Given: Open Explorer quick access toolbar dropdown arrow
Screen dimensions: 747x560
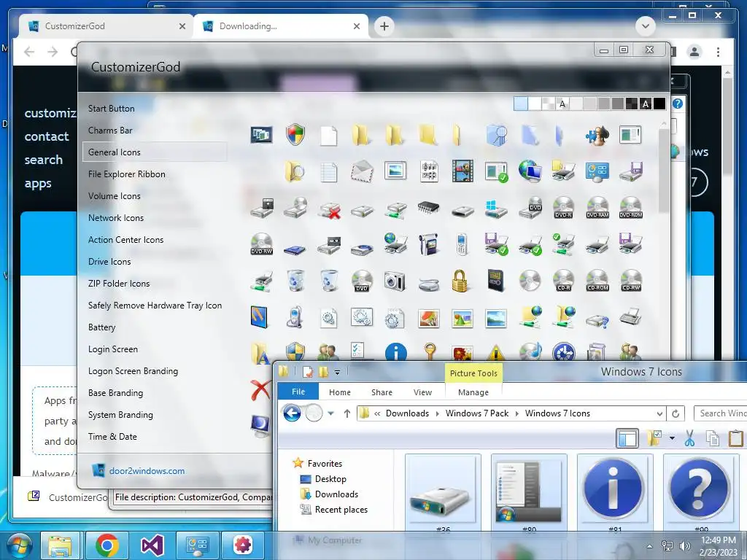Looking at the screenshot, I should (x=337, y=373).
